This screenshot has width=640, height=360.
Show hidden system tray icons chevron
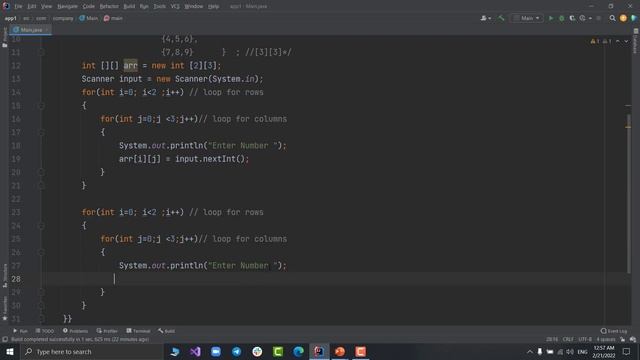(x=529, y=351)
